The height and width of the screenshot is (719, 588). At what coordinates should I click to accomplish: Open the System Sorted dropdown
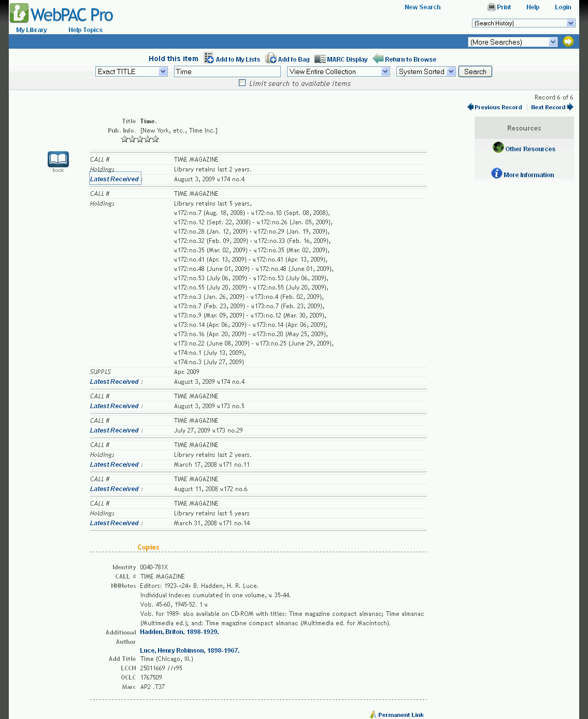pos(426,71)
